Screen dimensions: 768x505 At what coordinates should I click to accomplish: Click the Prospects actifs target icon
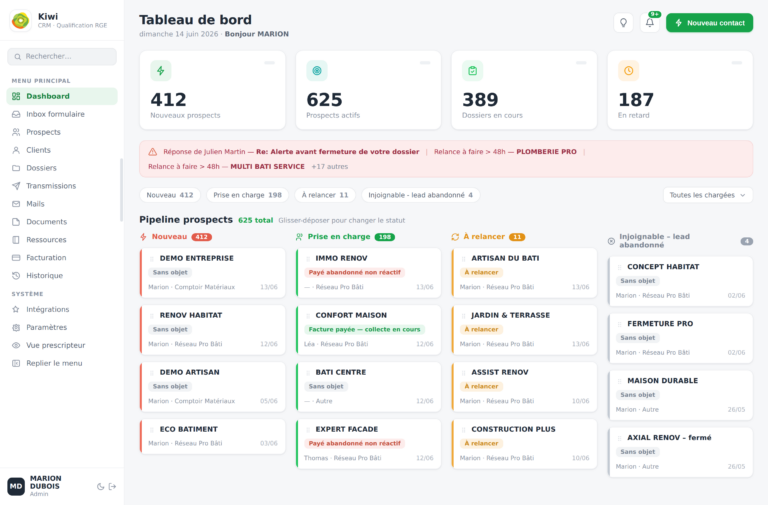point(317,71)
